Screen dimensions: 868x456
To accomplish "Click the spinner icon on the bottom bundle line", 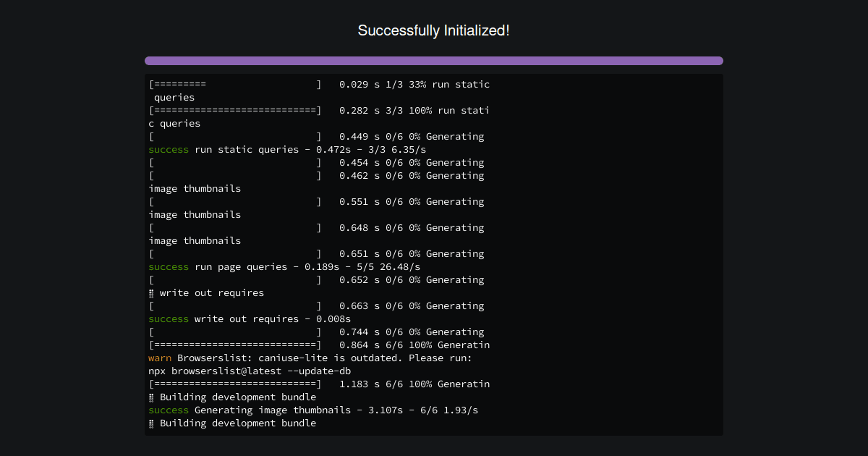I will click(x=150, y=423).
